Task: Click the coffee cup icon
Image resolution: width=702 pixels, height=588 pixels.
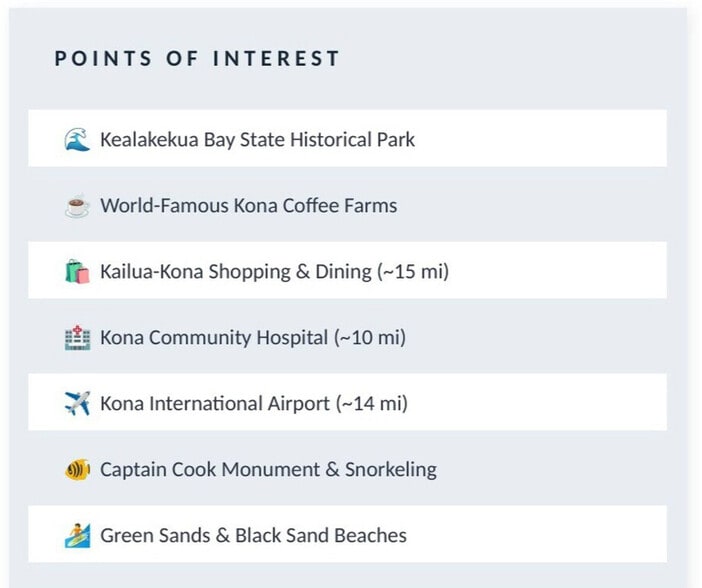Action: (77, 205)
